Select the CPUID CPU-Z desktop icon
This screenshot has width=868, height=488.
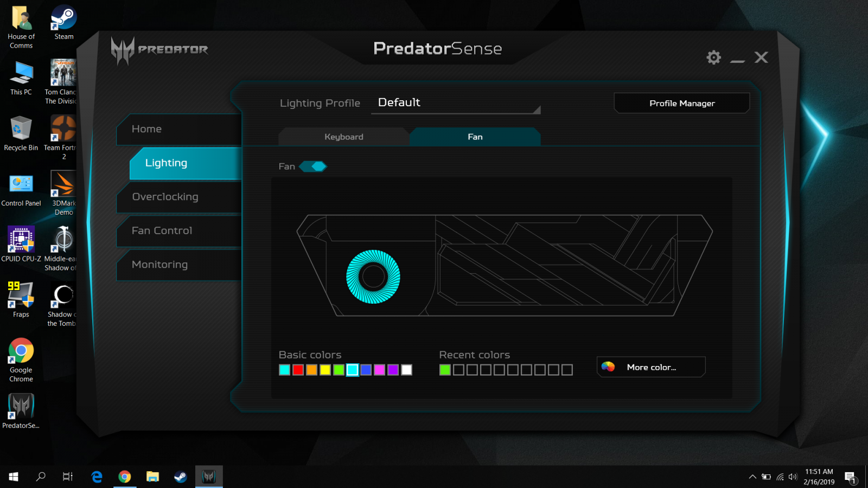pos(21,245)
